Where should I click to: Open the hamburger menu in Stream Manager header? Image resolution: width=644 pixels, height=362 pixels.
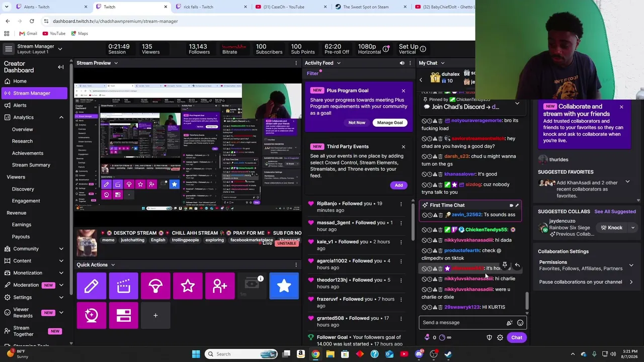click(x=9, y=49)
